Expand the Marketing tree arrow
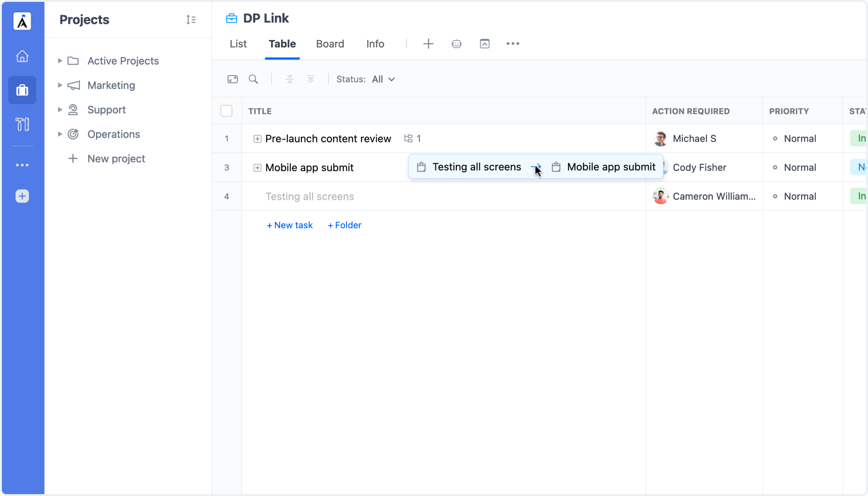The height and width of the screenshot is (496, 868). pos(60,85)
